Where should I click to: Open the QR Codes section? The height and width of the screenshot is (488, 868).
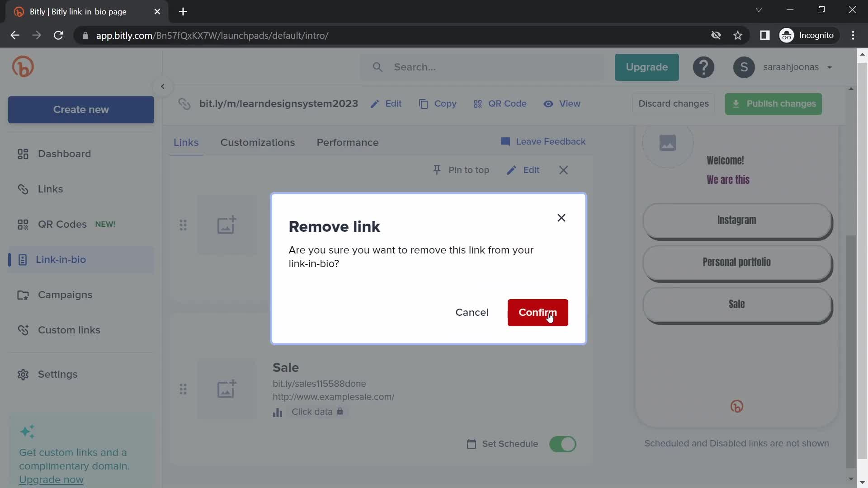(x=62, y=224)
